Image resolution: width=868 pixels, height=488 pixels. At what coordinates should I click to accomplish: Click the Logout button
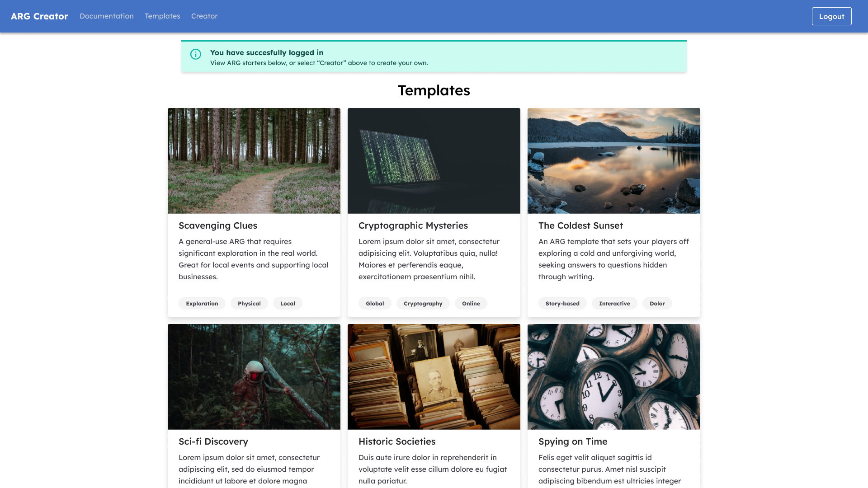831,16
